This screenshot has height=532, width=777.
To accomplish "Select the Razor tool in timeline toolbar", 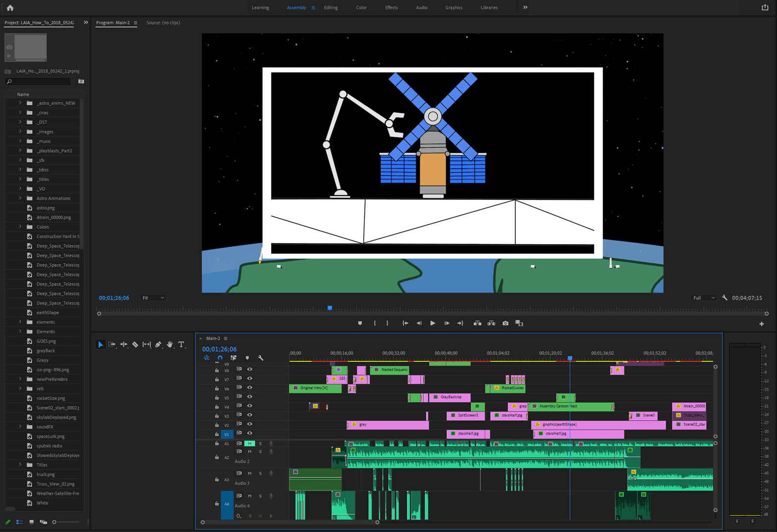I will click(x=135, y=344).
